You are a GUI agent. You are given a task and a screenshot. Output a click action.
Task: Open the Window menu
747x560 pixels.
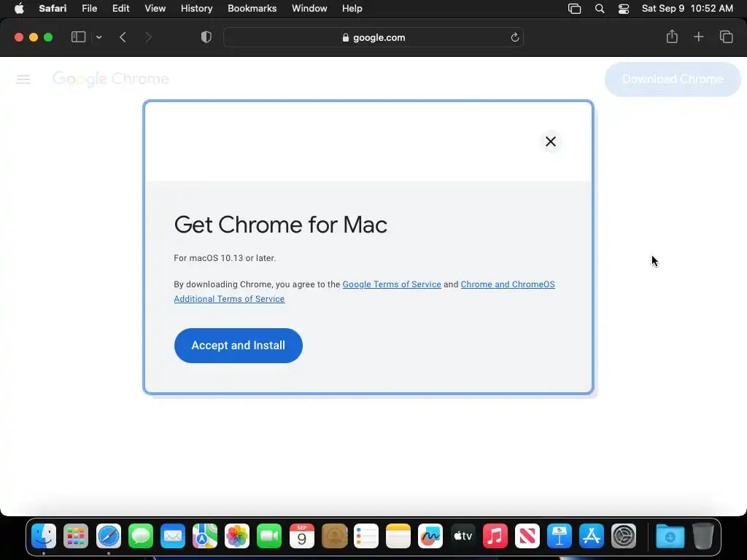click(309, 9)
